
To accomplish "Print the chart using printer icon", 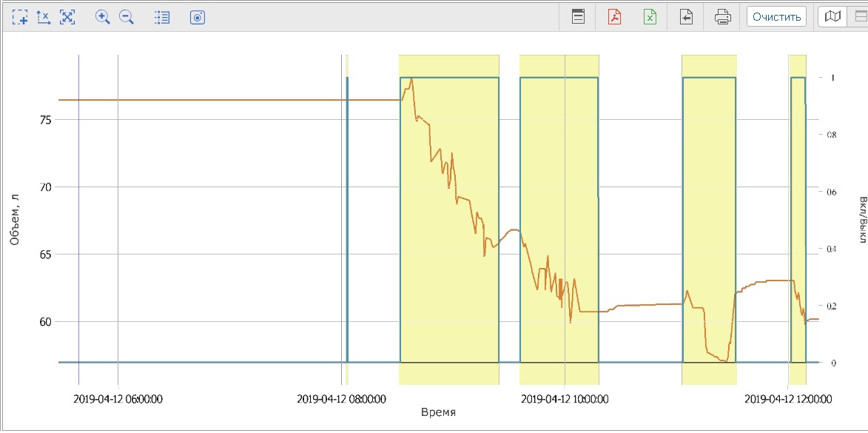I will click(x=723, y=17).
